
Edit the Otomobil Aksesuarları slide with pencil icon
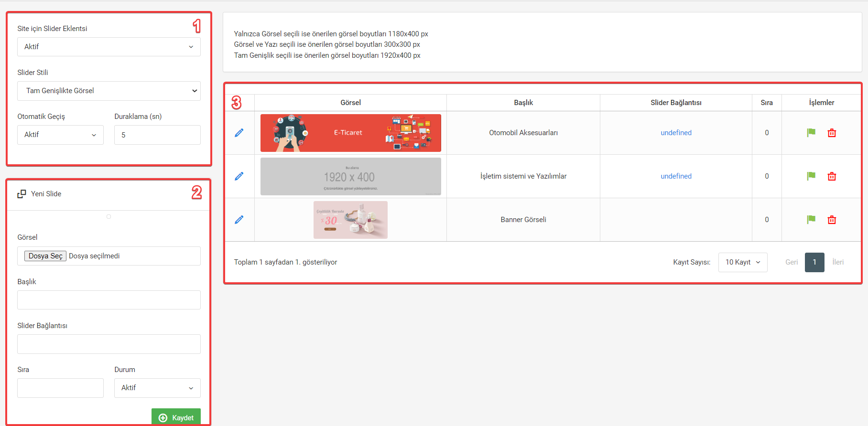pyautogui.click(x=239, y=133)
